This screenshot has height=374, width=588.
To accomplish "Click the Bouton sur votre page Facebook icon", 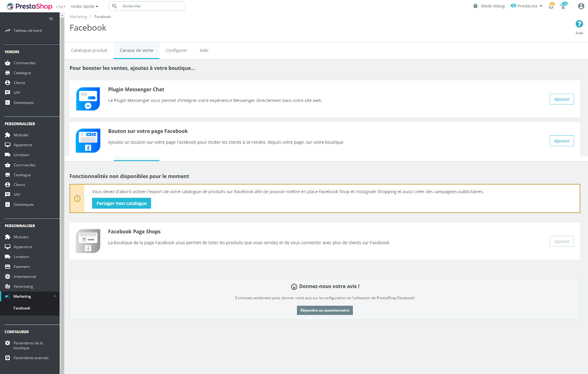I will click(88, 140).
